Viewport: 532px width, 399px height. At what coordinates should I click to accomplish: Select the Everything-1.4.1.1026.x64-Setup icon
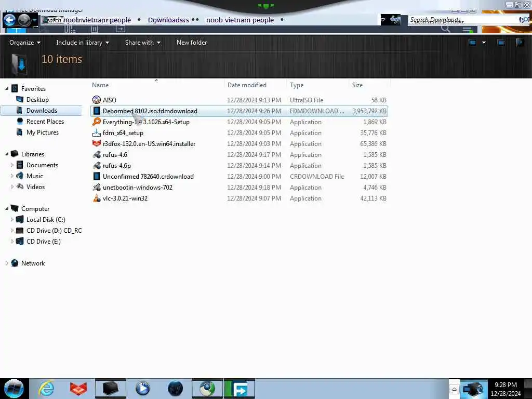(97, 122)
